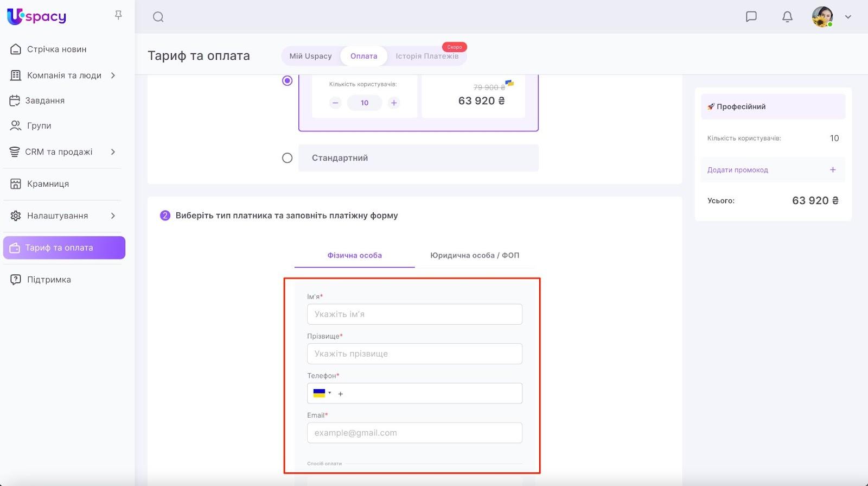Click the Додати промокод link
This screenshot has width=868, height=486.
[737, 170]
